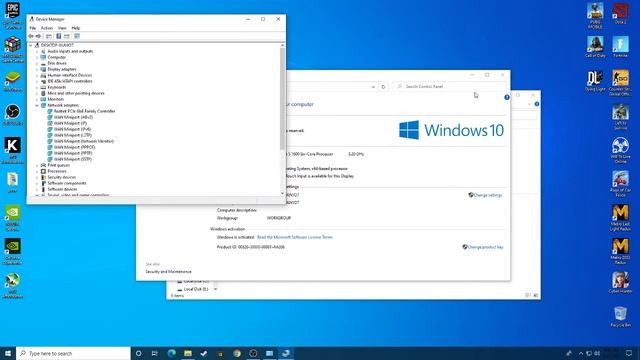Collapse the root DESKTOP computer node

point(31,45)
